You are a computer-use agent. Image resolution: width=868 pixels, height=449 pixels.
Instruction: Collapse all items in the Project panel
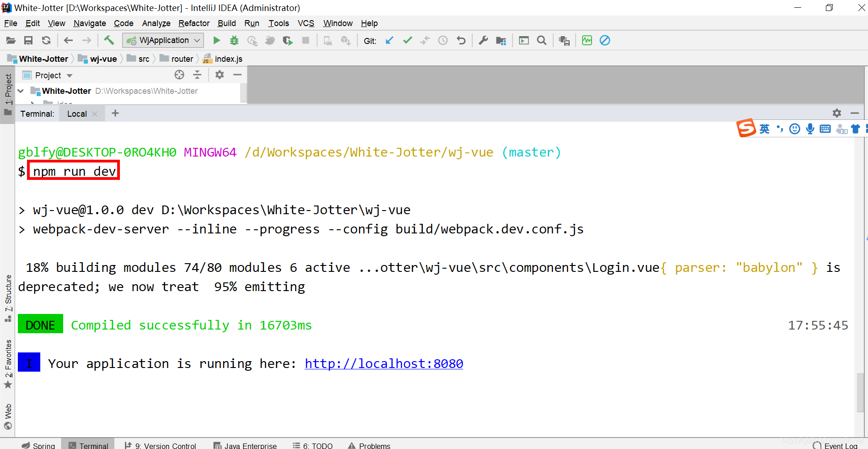(x=197, y=75)
